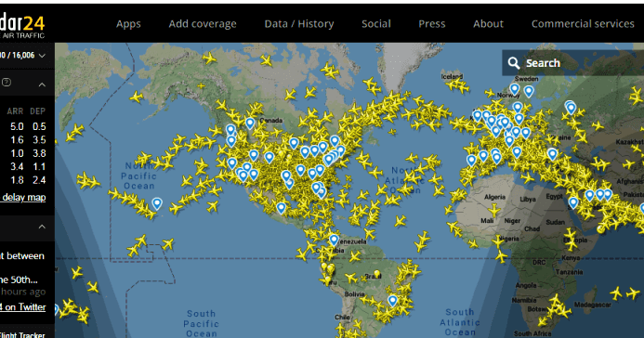Viewport: 644px width, 338px height.
Task: Open the Press page
Action: (432, 24)
